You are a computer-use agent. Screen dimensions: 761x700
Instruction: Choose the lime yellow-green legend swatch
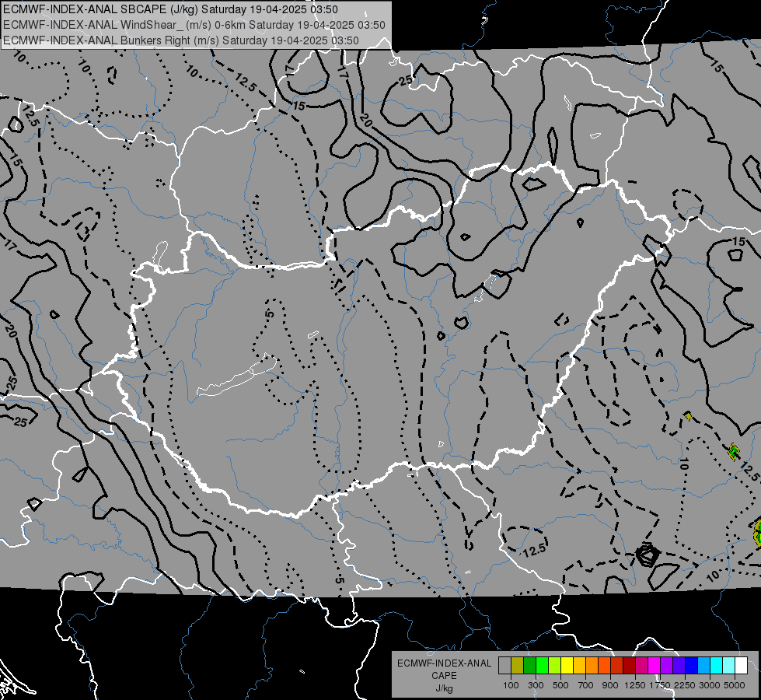pyautogui.click(x=554, y=666)
